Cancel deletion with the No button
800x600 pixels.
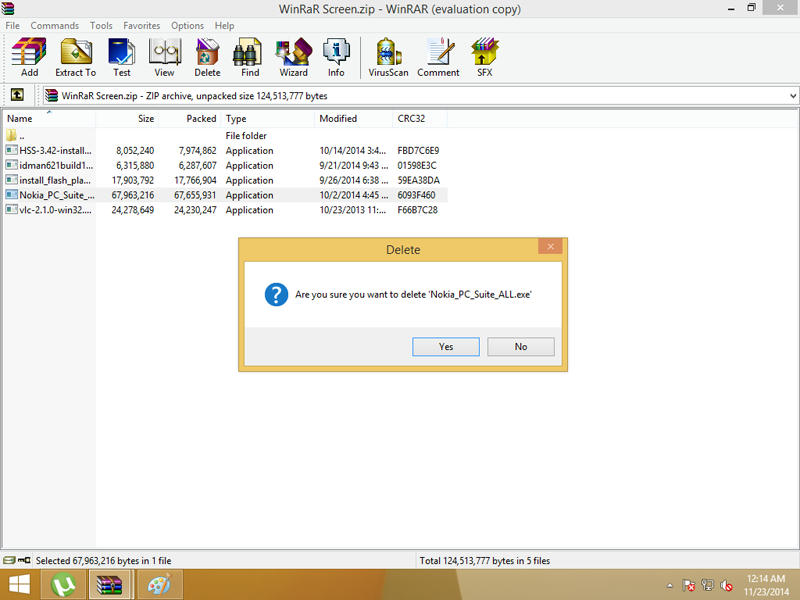(520, 346)
